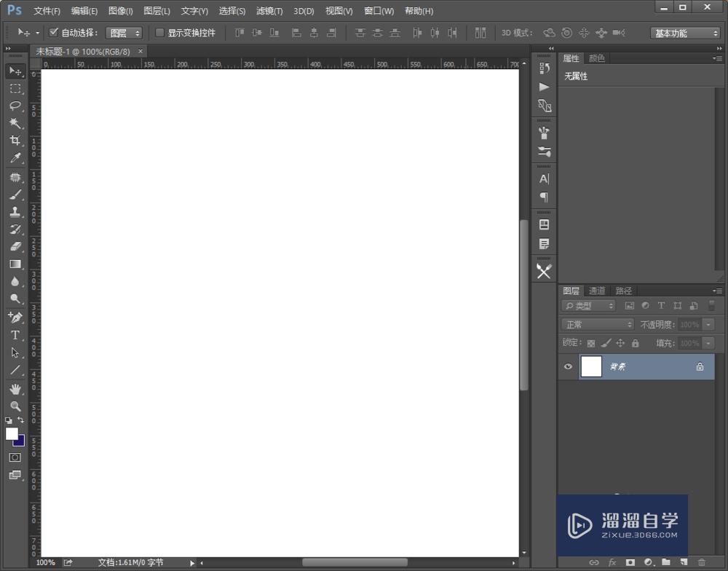Open the Actions panel play icon
Image resolution: width=728 pixels, height=571 pixels.
(x=544, y=87)
